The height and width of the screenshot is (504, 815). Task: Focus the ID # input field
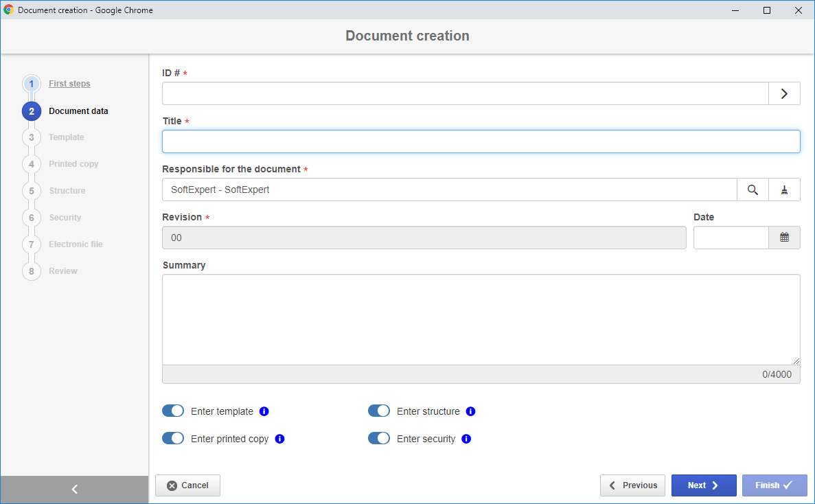pyautogui.click(x=466, y=93)
